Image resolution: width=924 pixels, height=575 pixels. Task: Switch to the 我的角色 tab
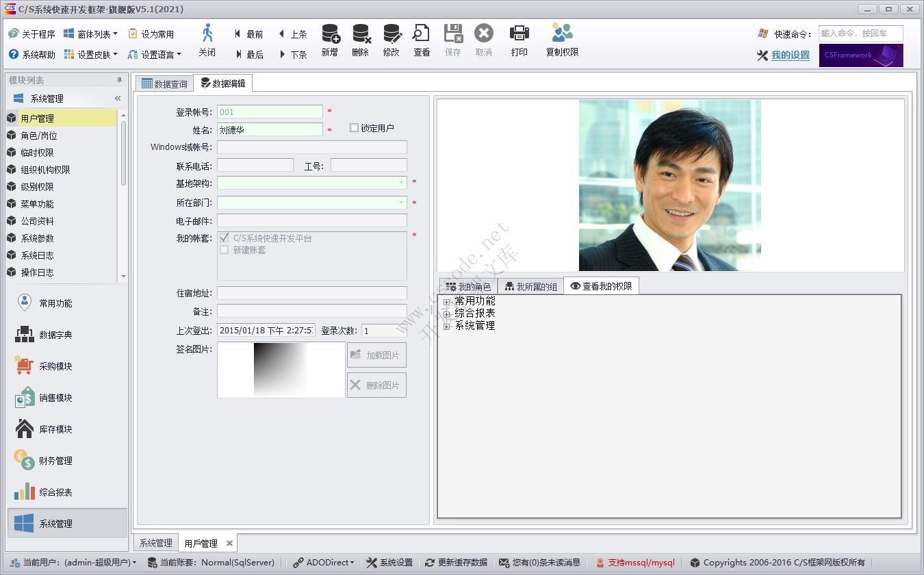click(467, 287)
